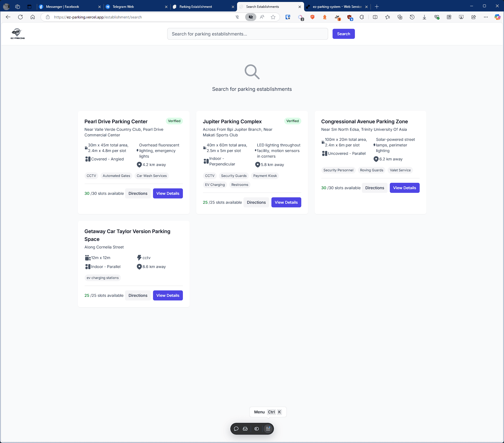Viewport: 504px width, 443px height.
Task: Toggle the tracking prevention eye icon in the address bar
Action: point(250,17)
